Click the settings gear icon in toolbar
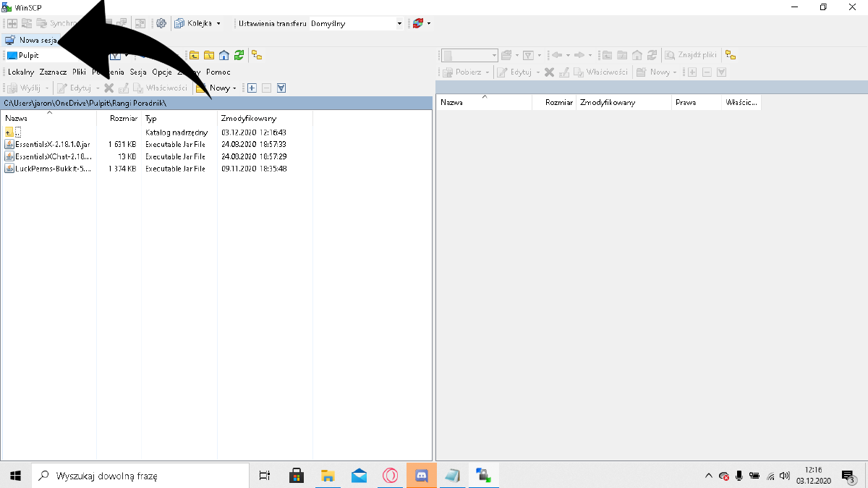Screen dimensions: 868x488 pyautogui.click(x=161, y=23)
